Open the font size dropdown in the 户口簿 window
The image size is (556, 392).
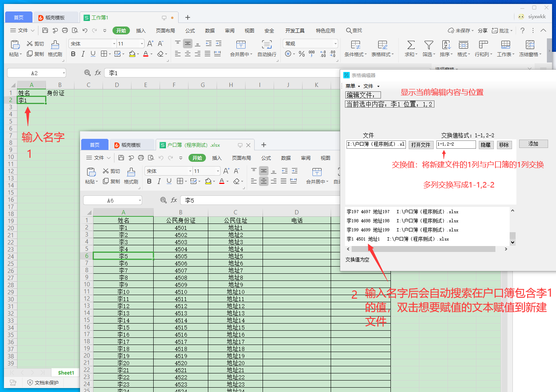(218, 171)
